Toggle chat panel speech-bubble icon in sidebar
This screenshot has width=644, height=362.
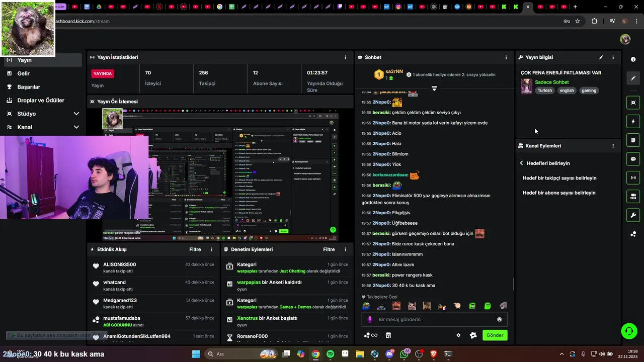point(633,159)
